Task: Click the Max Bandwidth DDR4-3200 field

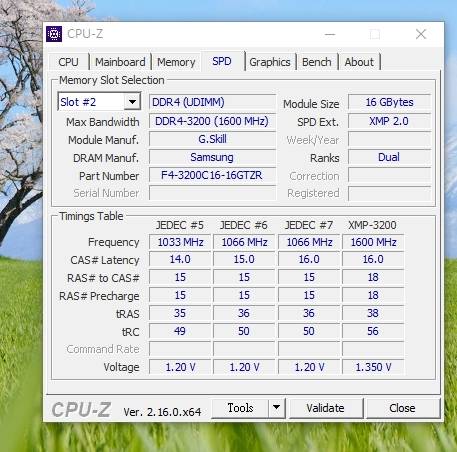Action: click(212, 121)
